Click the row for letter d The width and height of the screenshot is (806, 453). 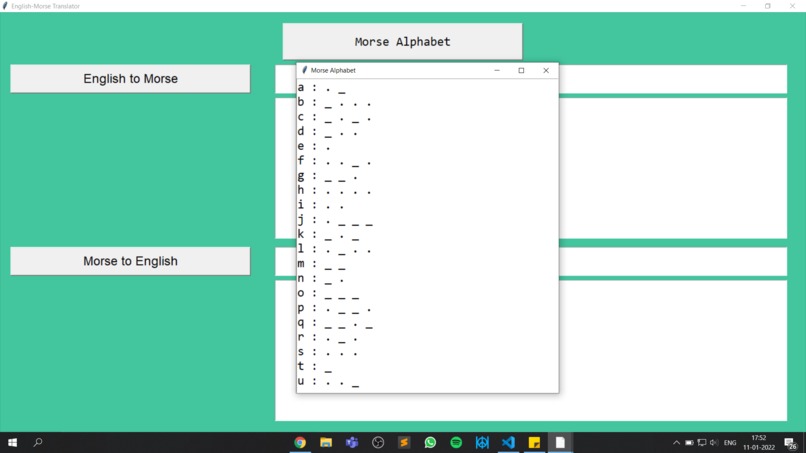coord(327,132)
